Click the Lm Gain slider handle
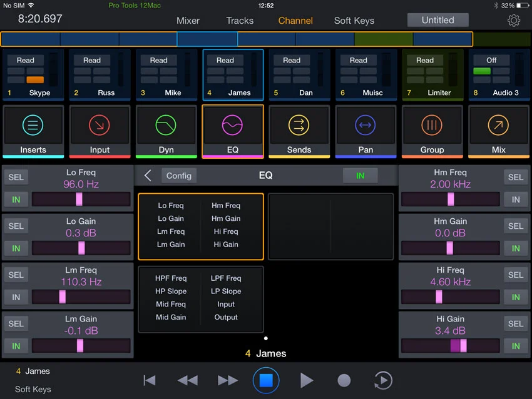This screenshot has height=399, width=532. (80, 346)
